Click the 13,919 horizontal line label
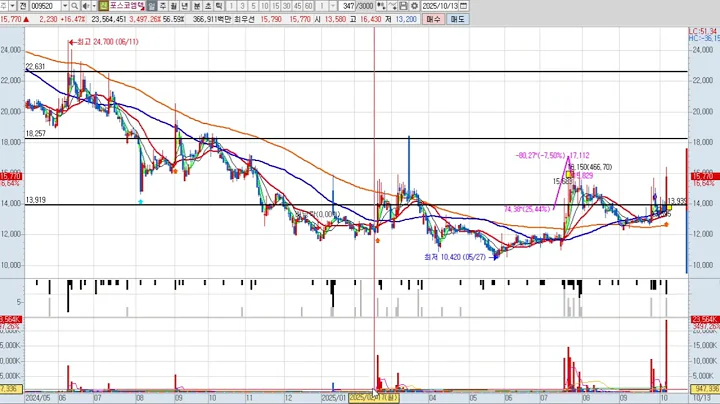This screenshot has height=404, width=720. 35,200
